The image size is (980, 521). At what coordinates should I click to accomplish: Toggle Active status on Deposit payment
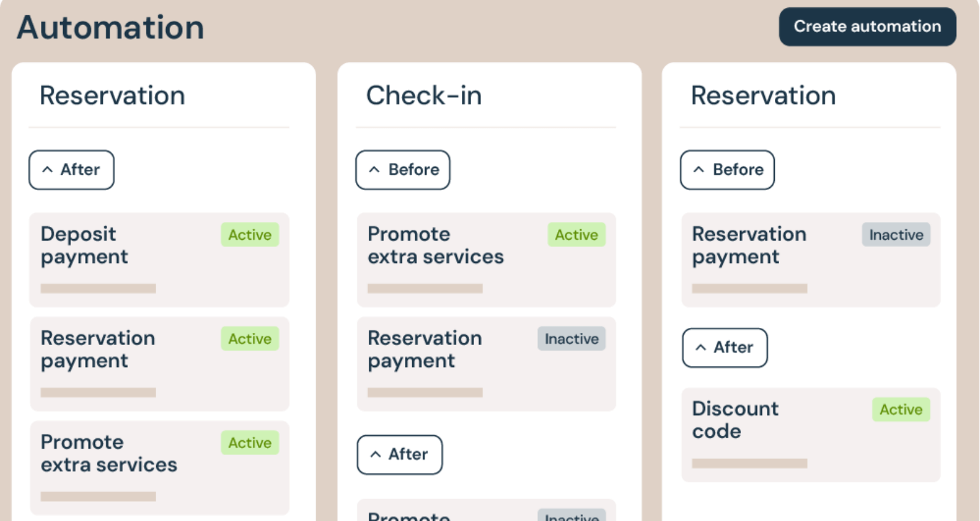pos(250,235)
